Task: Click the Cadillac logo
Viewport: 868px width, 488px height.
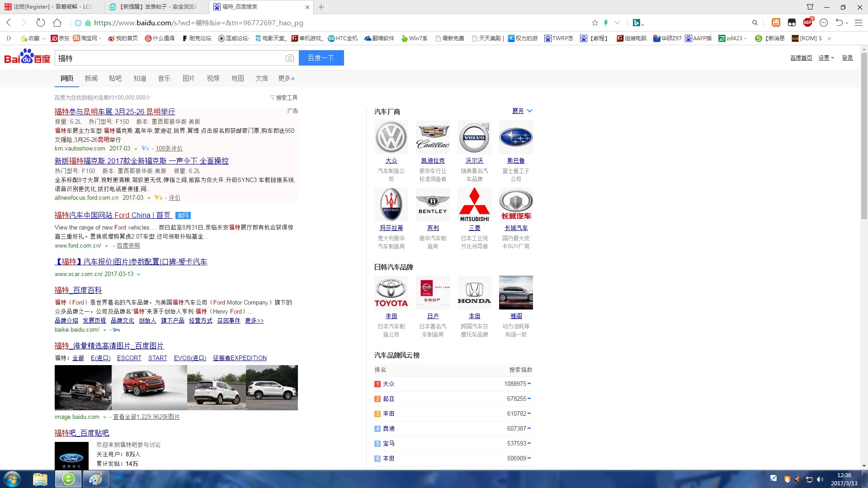Action: 433,137
